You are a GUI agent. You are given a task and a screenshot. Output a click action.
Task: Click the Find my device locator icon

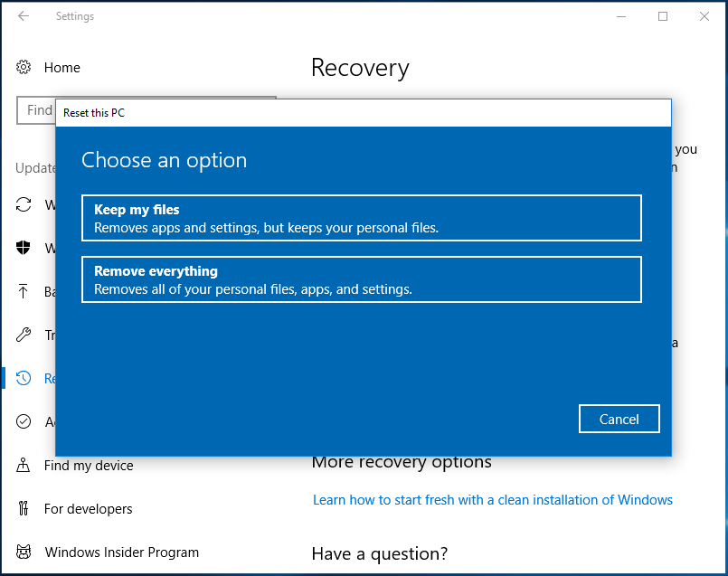pyautogui.click(x=24, y=465)
